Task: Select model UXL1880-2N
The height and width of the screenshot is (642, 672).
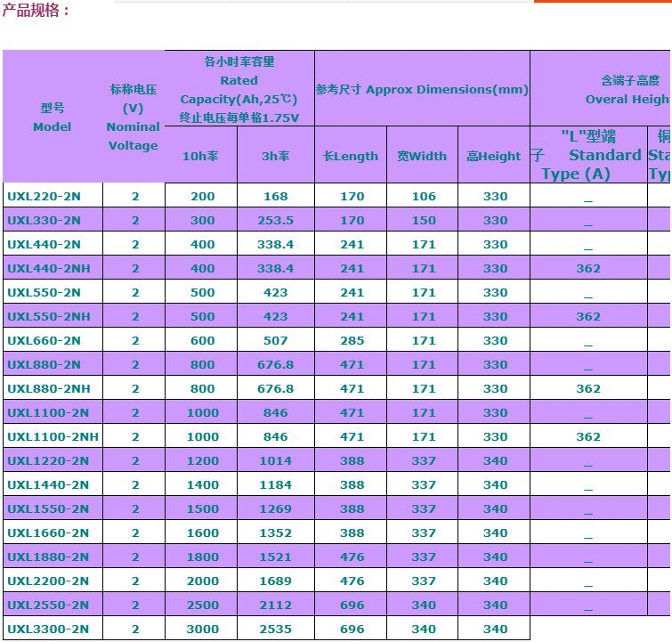Action: [x=48, y=557]
